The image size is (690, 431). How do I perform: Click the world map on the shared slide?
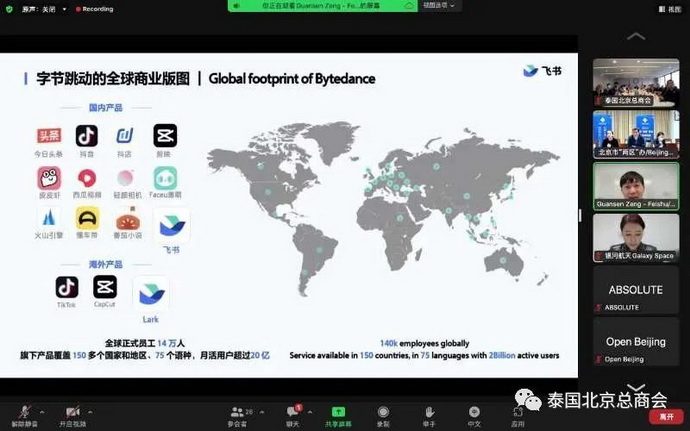click(383, 207)
